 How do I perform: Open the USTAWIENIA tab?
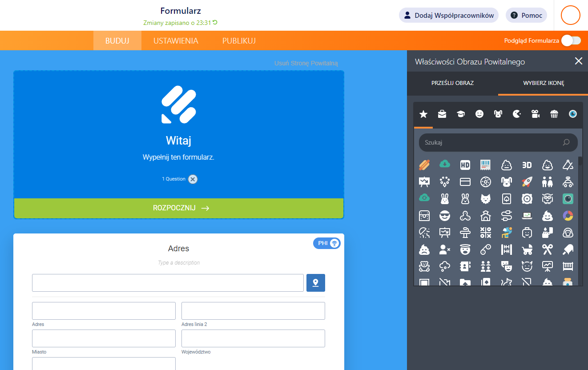pos(176,40)
